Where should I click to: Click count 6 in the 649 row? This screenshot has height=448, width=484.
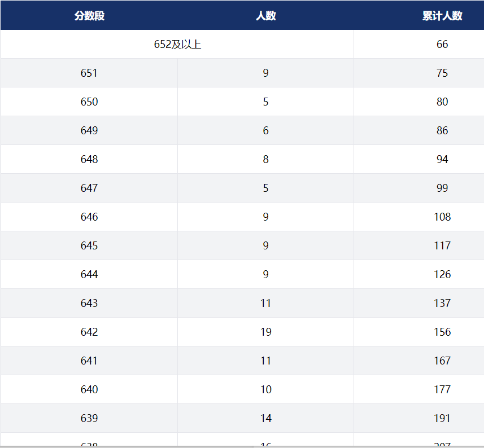(266, 130)
